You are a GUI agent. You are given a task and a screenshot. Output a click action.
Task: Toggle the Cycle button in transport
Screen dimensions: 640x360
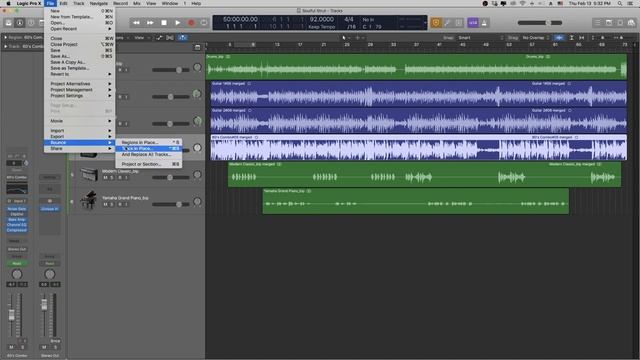(x=204, y=23)
